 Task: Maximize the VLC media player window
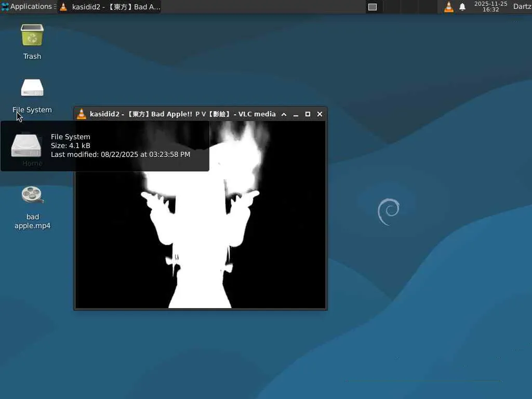[308, 114]
